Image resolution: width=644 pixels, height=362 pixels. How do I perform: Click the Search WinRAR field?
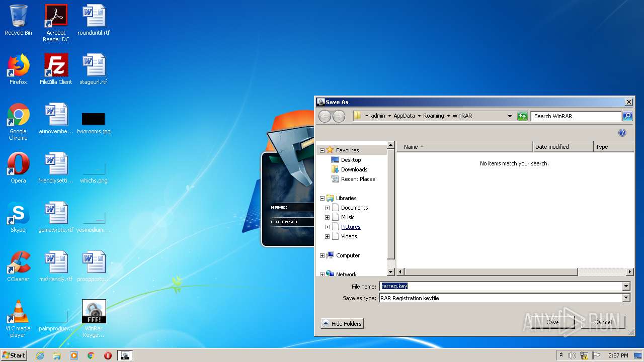(576, 116)
